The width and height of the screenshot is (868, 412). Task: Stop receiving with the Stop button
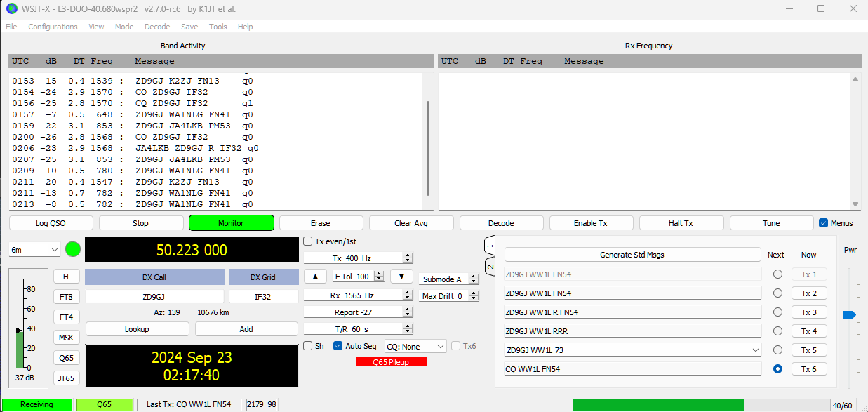tap(140, 223)
